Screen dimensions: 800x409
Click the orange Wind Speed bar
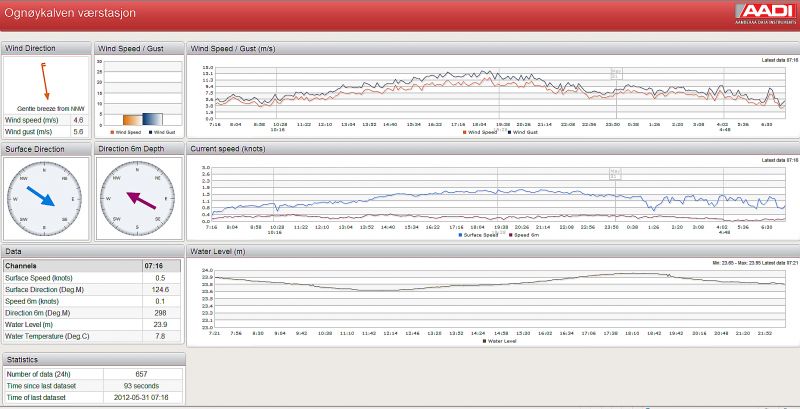click(132, 120)
